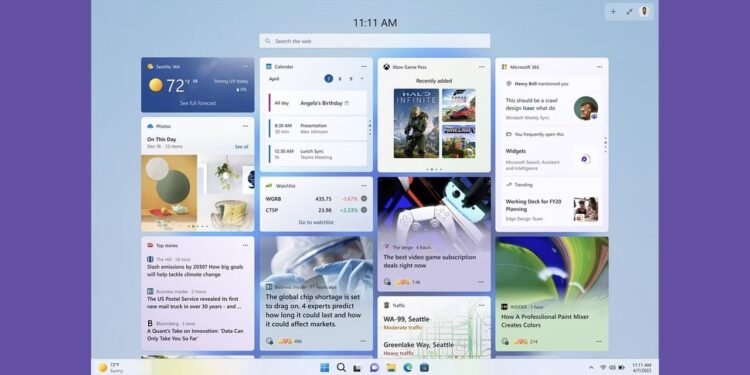Click the round icon beside WGRB percentage
Screen dimensions: 750x375
[364, 199]
